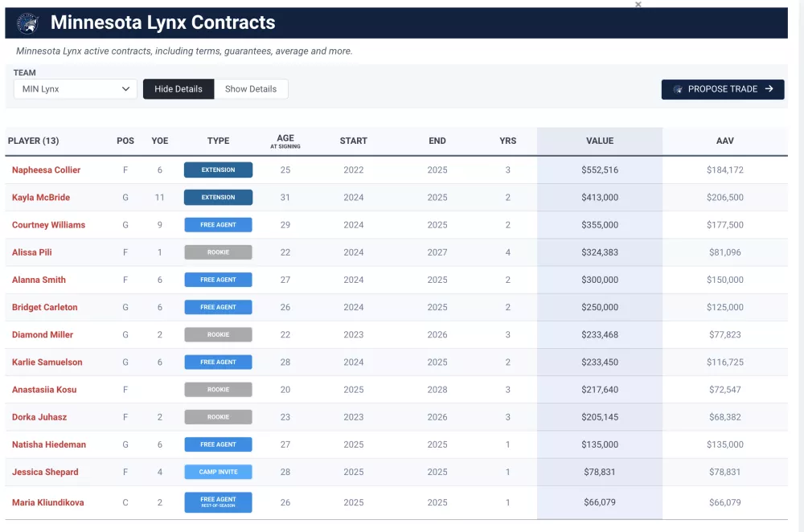
Task: Click the $355,000 contract value
Action: click(600, 225)
